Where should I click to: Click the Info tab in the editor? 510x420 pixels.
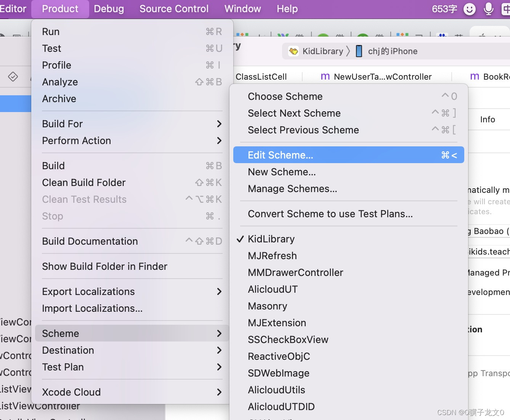tap(488, 119)
